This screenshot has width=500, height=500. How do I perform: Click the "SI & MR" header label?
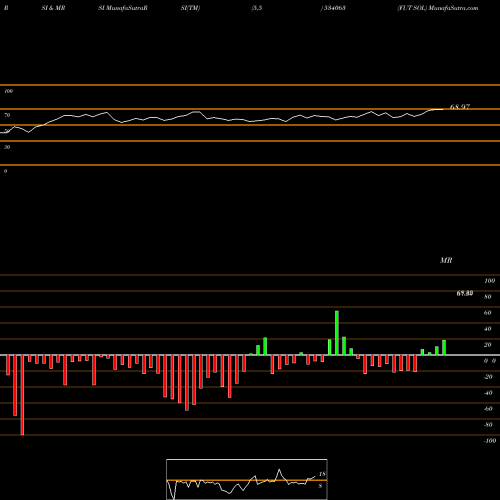pos(53,8)
